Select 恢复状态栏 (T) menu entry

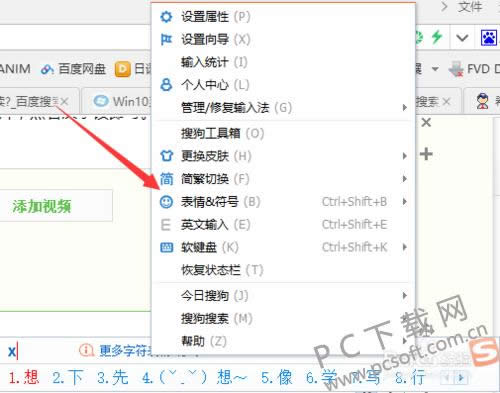[x=283, y=270]
